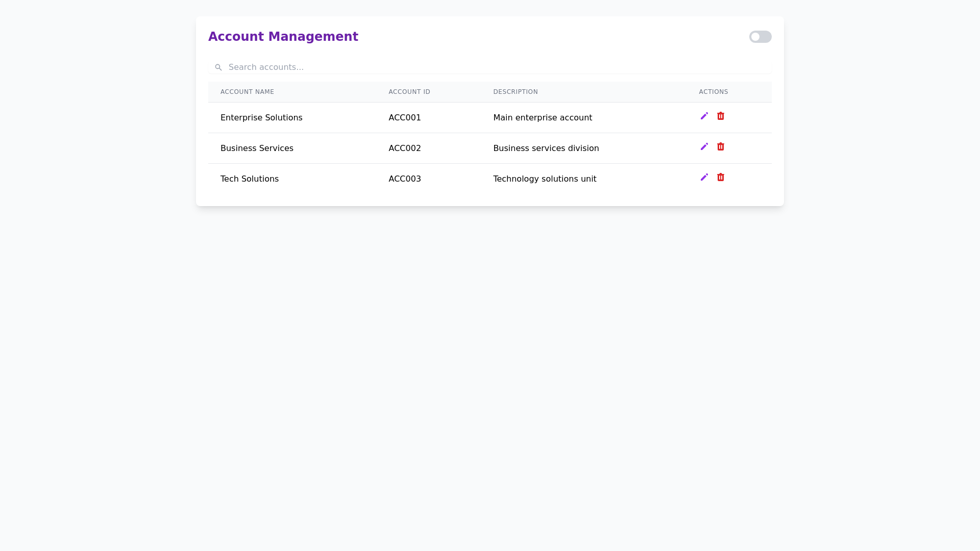980x551 pixels.
Task: Click the ACTIONS column header
Action: [713, 92]
